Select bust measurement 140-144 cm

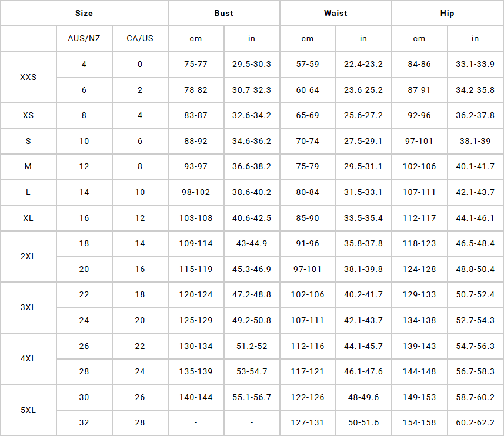(x=196, y=397)
